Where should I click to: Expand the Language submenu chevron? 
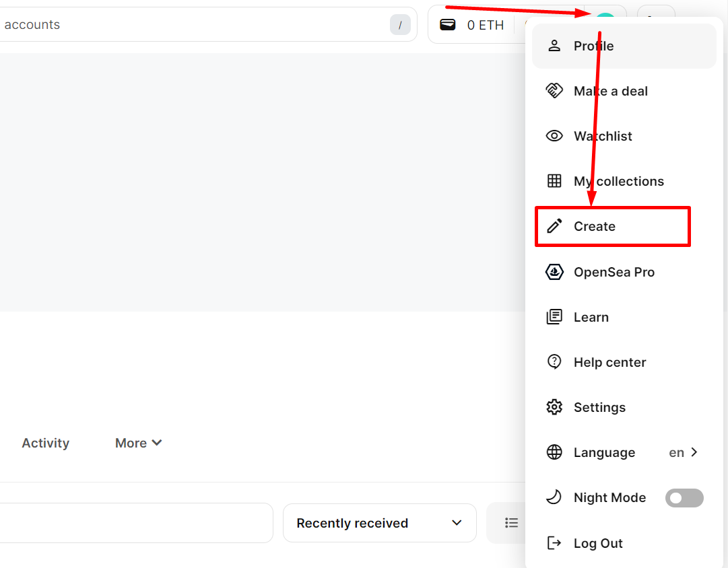[x=694, y=452]
